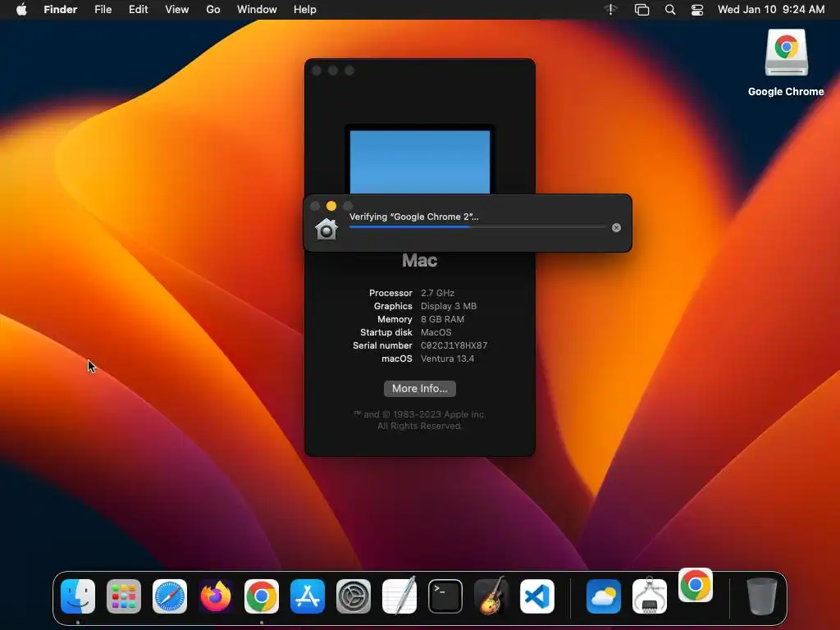Screen dimensions: 840x630
Task: Click the blue Mac display image
Action: (420, 162)
